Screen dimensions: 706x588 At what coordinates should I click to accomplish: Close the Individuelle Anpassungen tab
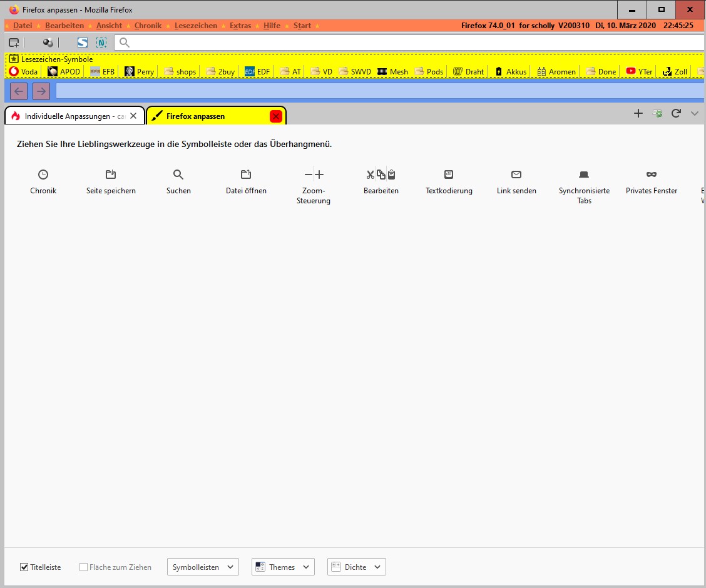133,116
